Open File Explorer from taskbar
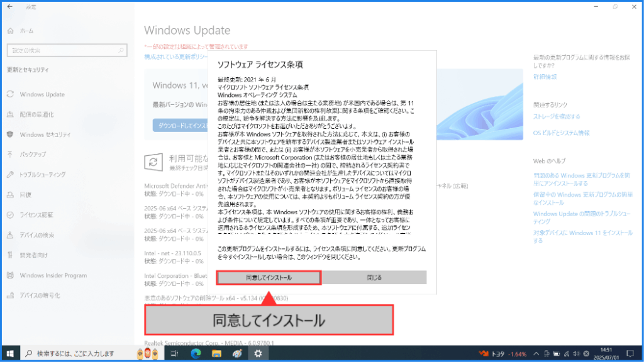Viewport: 644px width, 362px height. click(216, 353)
